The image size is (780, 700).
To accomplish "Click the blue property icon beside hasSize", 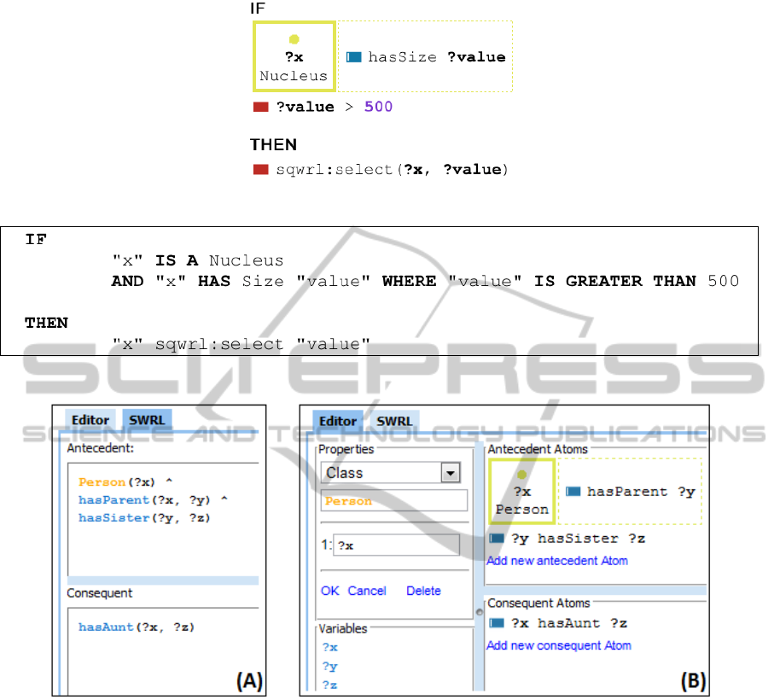I will coord(354,57).
